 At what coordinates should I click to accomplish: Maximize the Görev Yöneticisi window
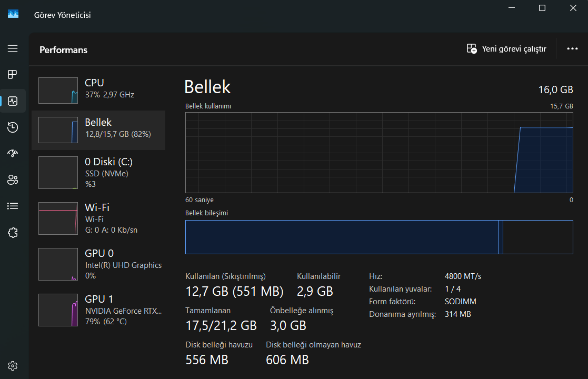point(542,8)
